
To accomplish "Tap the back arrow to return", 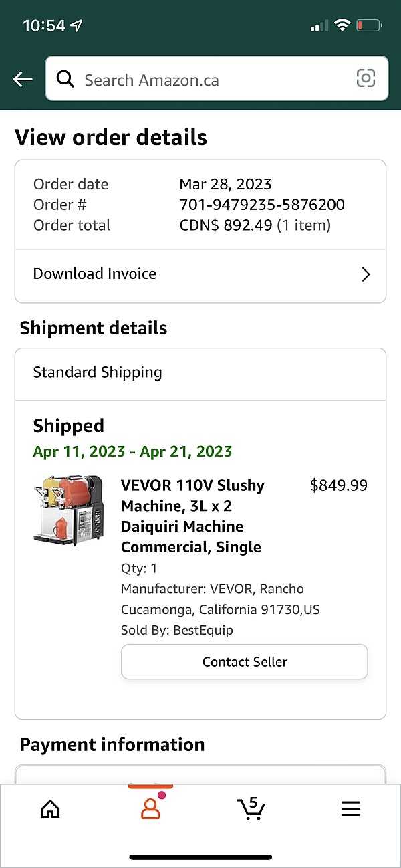I will click(x=22, y=79).
